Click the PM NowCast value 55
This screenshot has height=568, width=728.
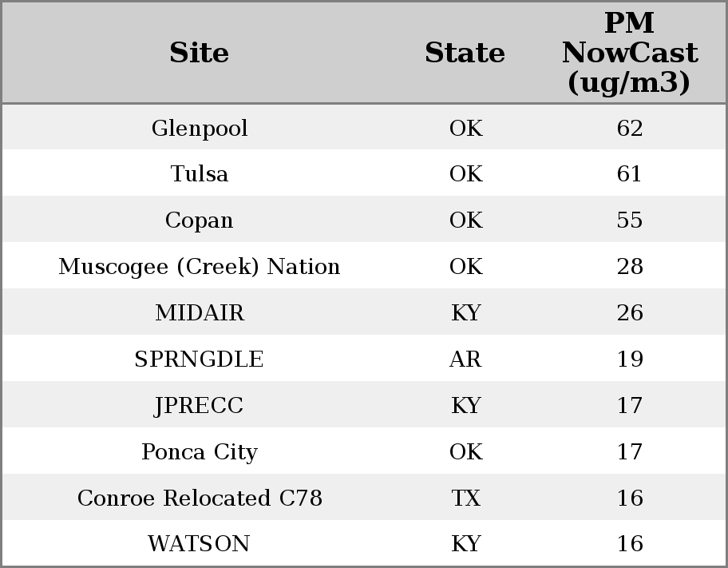point(629,220)
